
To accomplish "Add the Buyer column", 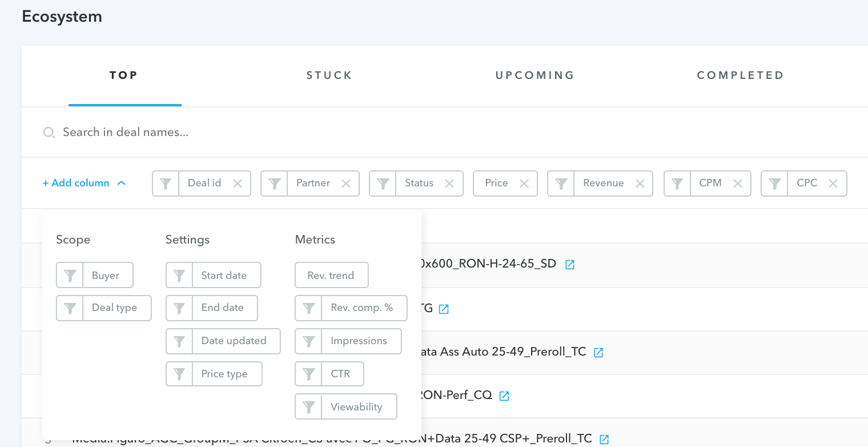I will click(106, 276).
